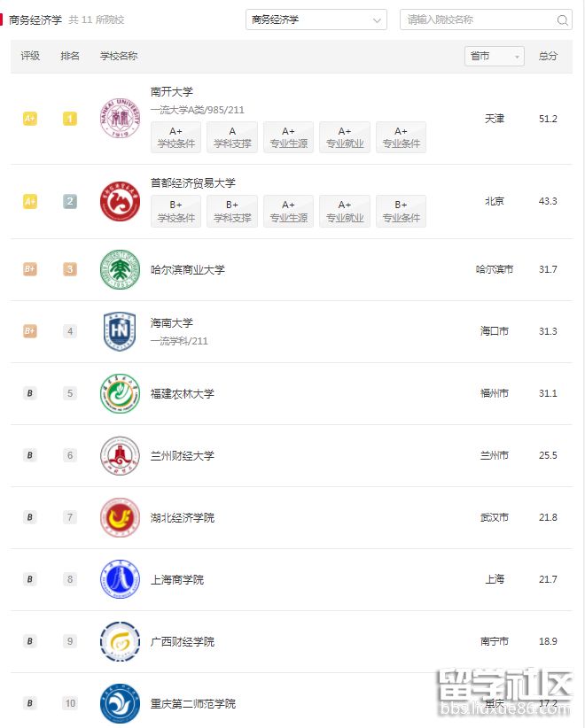
Task: Click the 评级 column header
Action: click(29, 55)
